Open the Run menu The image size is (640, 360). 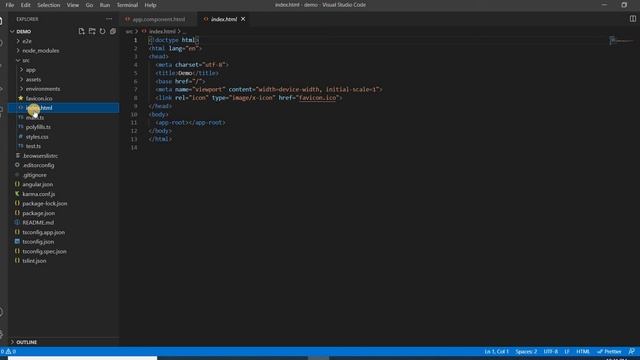coord(105,5)
